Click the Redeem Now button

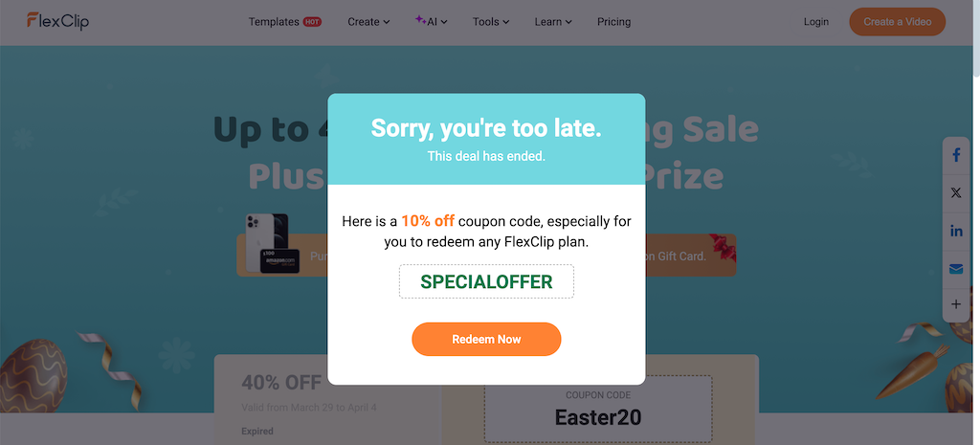486,340
